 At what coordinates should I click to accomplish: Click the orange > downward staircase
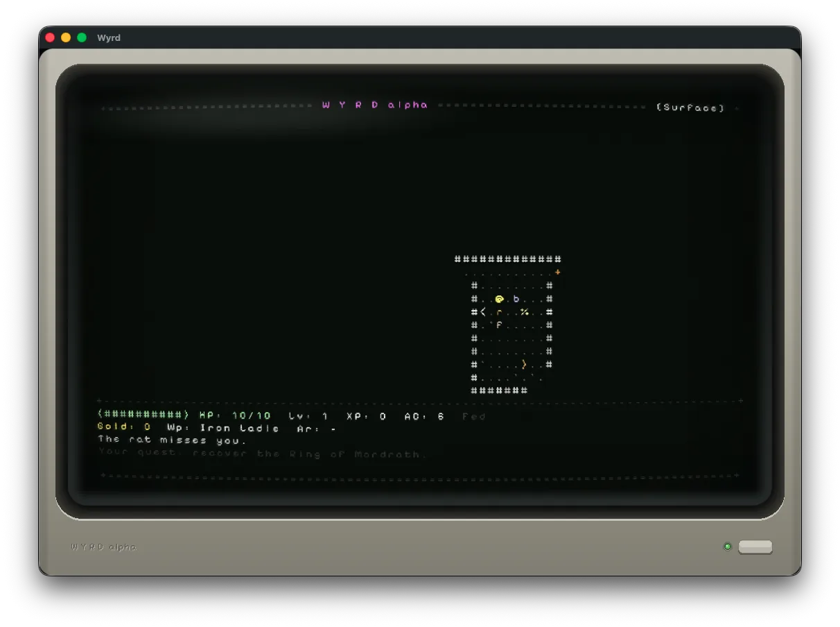coord(525,364)
